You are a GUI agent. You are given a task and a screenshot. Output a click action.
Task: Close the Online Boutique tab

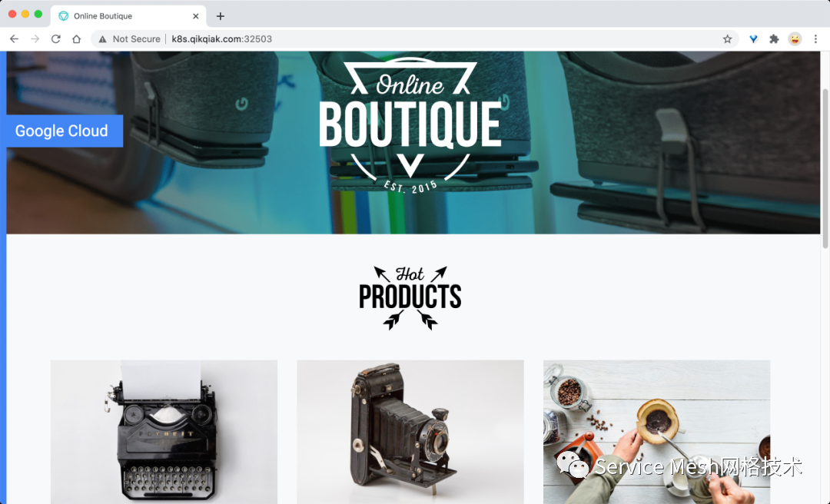pyautogui.click(x=195, y=16)
